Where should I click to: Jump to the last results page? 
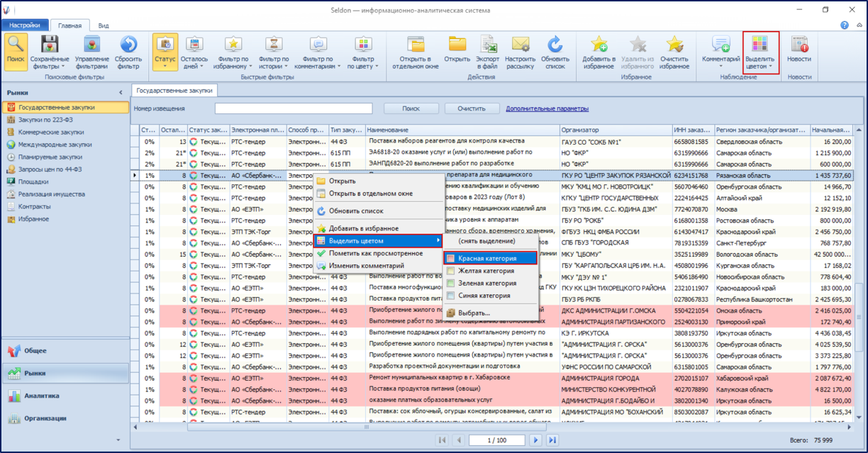(x=552, y=440)
